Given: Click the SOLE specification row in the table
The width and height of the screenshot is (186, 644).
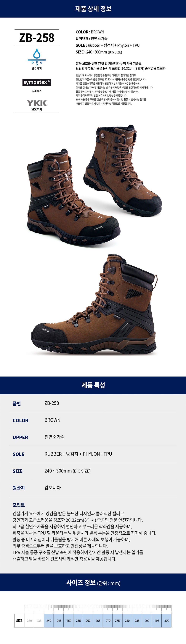Looking at the screenshot, I should coord(93,454).
